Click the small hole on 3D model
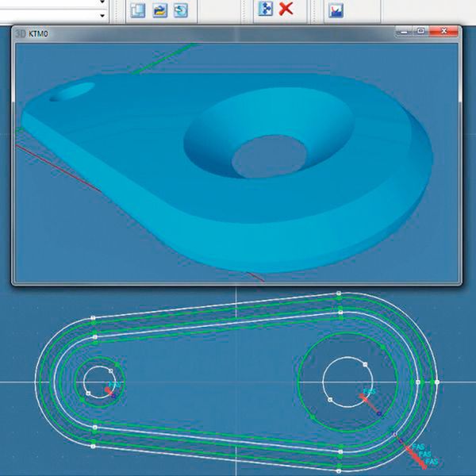The height and width of the screenshot is (476, 476). pos(72,92)
